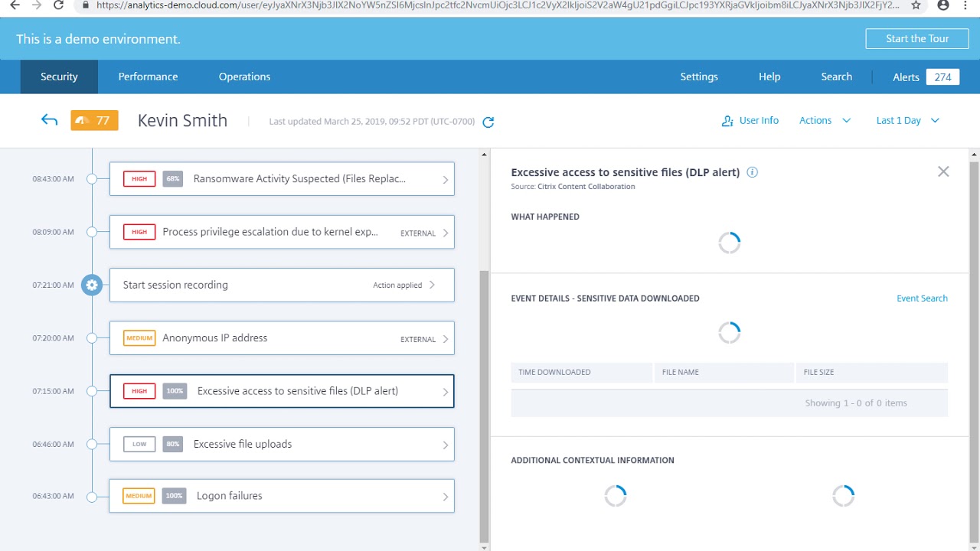Click EXTERNAL label on Anonymous IP address
Screen dimensions: 980x551
[x=418, y=339]
